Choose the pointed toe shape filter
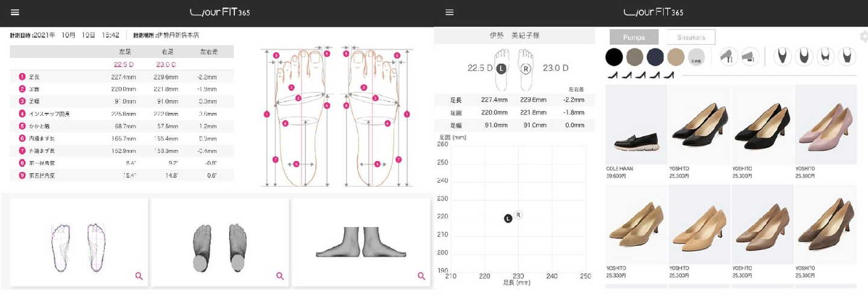This screenshot has width=868, height=303. click(783, 57)
